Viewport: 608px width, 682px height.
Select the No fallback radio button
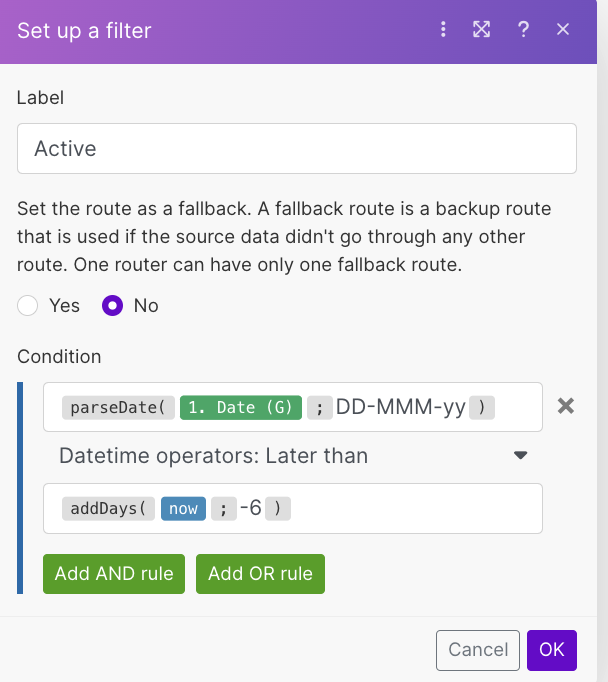pyautogui.click(x=113, y=305)
